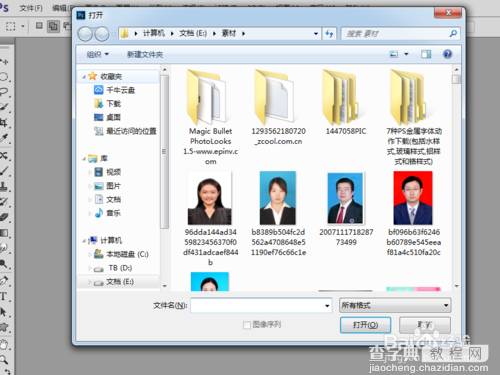
Task: Open the 文件名 filename dropdown arrow
Action: tap(327, 306)
